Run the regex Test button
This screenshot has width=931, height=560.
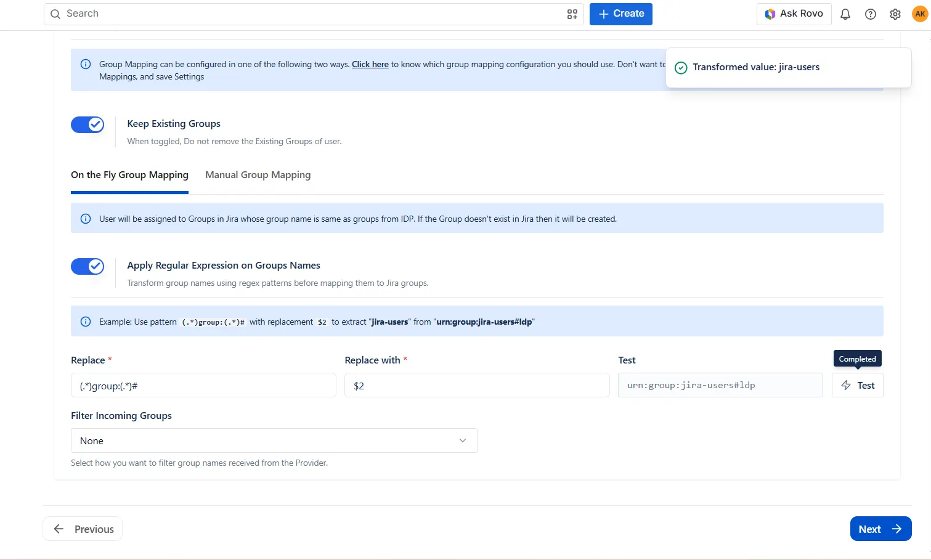pyautogui.click(x=857, y=385)
